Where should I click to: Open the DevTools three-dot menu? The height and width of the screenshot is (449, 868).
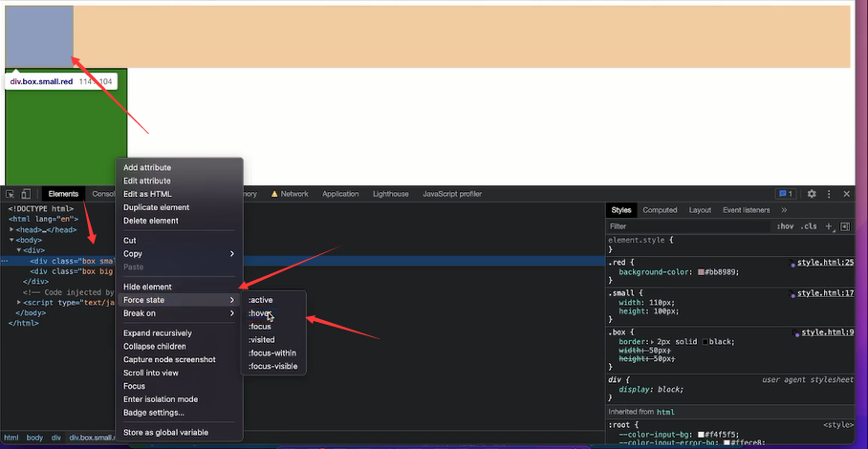tap(829, 194)
